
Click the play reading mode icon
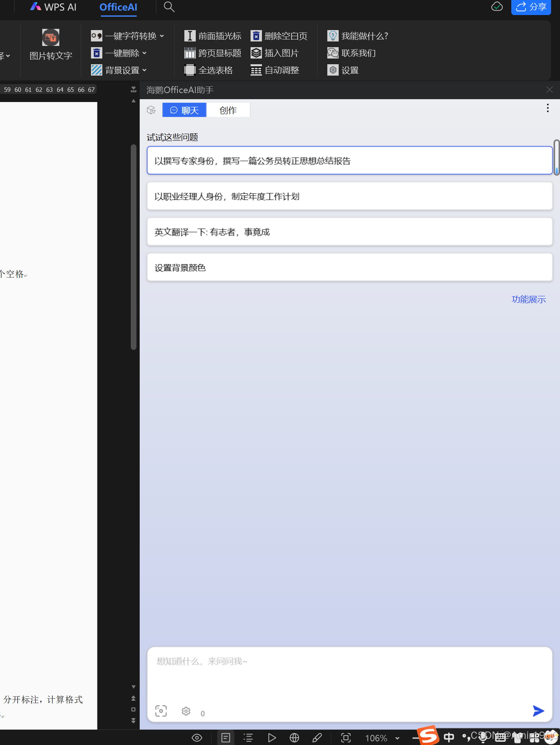(x=272, y=738)
